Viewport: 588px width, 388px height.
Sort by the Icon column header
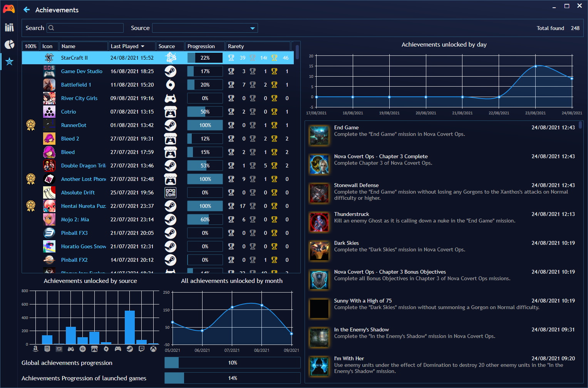49,46
